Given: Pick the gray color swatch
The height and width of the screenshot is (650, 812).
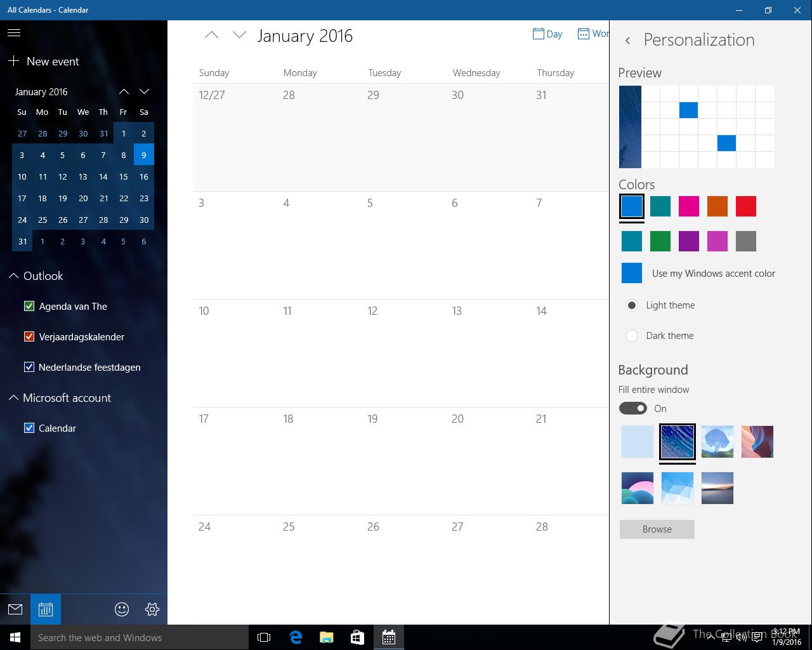Looking at the screenshot, I should pyautogui.click(x=746, y=241).
